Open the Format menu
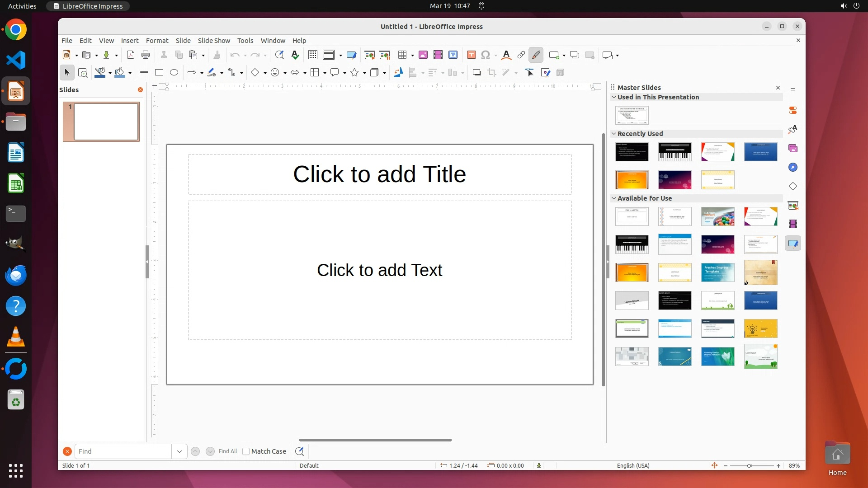This screenshot has height=488, width=868. click(x=157, y=41)
